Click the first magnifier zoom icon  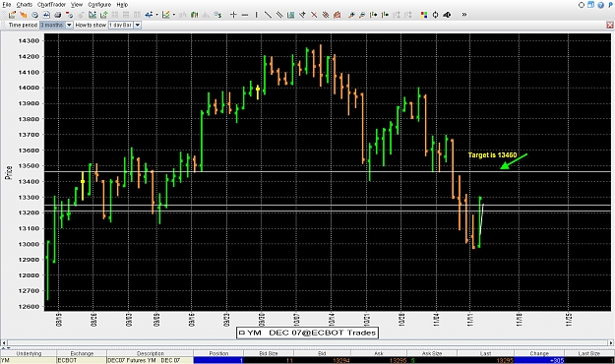click(x=351, y=15)
